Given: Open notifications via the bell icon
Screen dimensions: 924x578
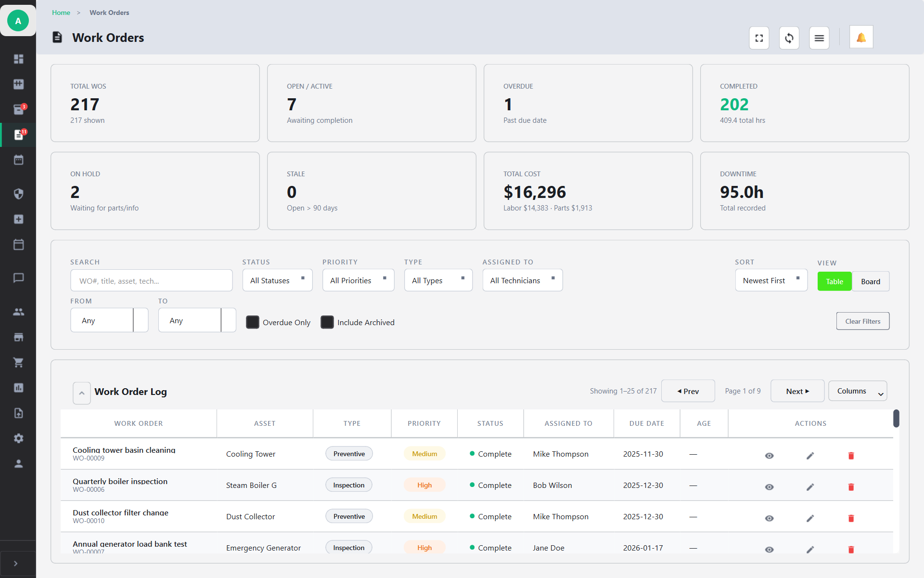Looking at the screenshot, I should coord(861,37).
